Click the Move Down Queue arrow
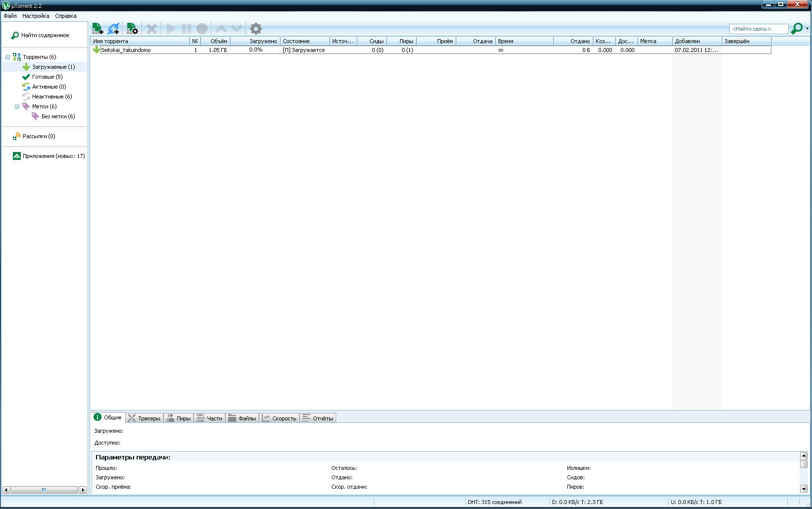The image size is (812, 509). point(237,29)
